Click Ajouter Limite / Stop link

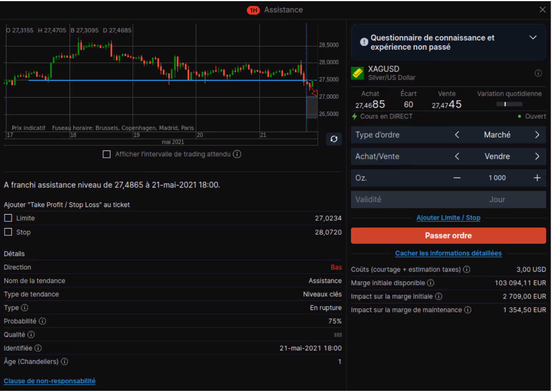click(448, 218)
